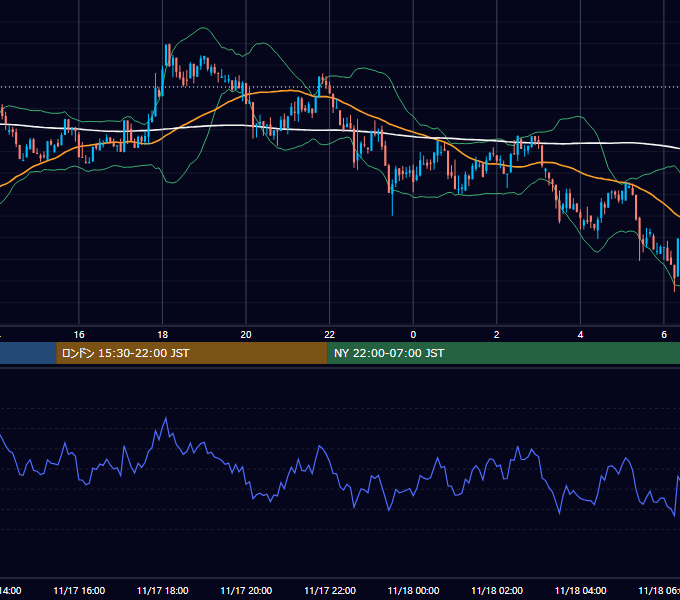Click the hour label 18 on the time axis
The width and height of the screenshot is (680, 600).
pos(163,335)
